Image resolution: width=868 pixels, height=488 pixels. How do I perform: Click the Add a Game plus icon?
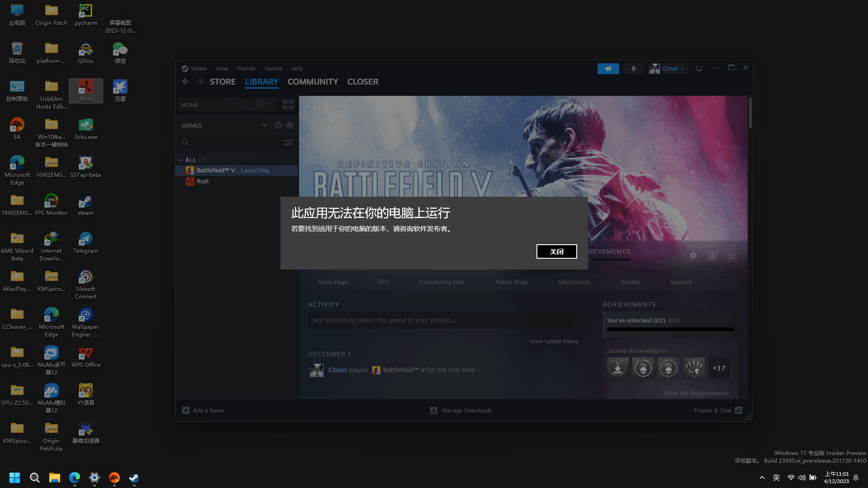point(186,410)
